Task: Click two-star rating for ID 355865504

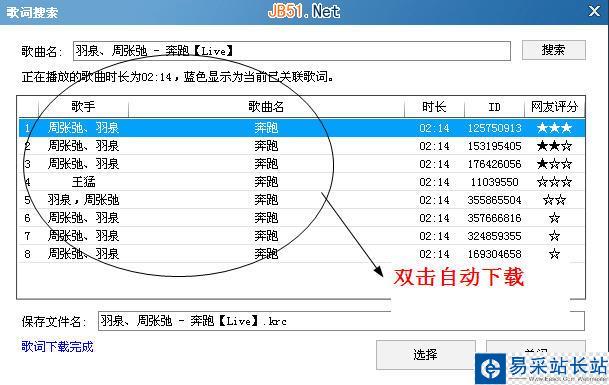Action: [x=554, y=200]
